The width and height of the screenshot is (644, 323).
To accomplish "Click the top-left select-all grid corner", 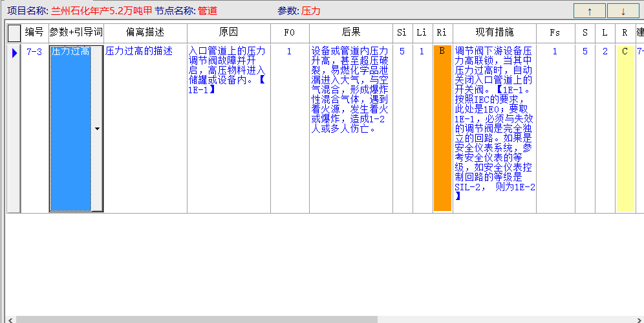I will pos(14,33).
